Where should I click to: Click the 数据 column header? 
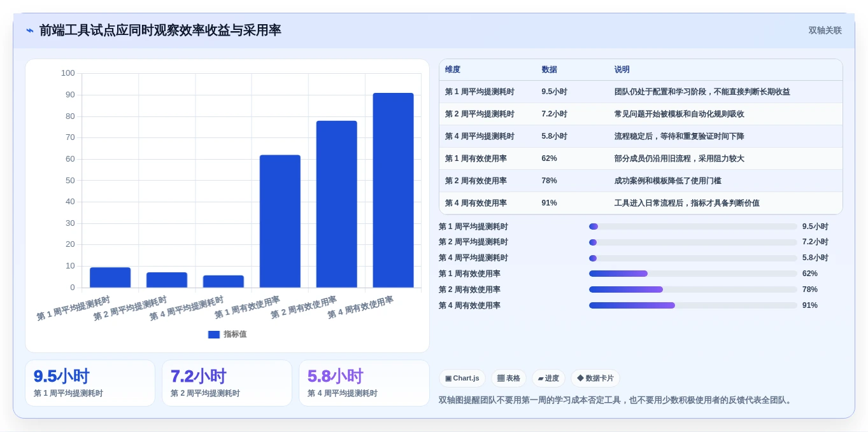pos(550,70)
